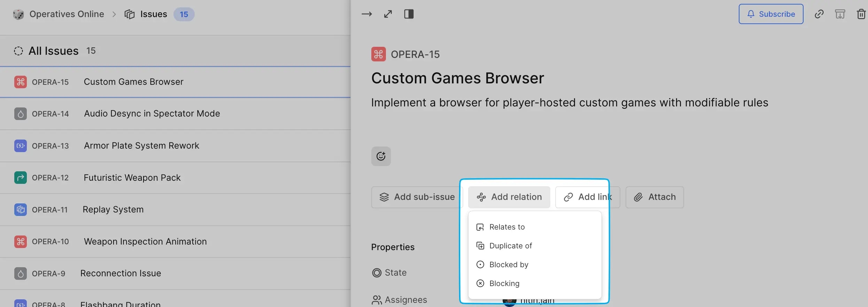Viewport: 868px width, 307px height.
Task: Click the OPERA-15 identifier in detail panel
Action: click(415, 54)
